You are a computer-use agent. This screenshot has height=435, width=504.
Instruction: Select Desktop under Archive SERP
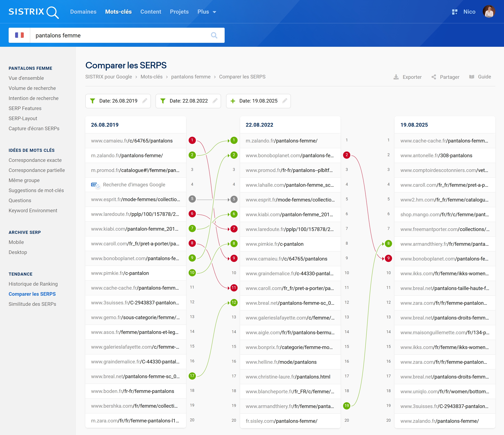[18, 252]
